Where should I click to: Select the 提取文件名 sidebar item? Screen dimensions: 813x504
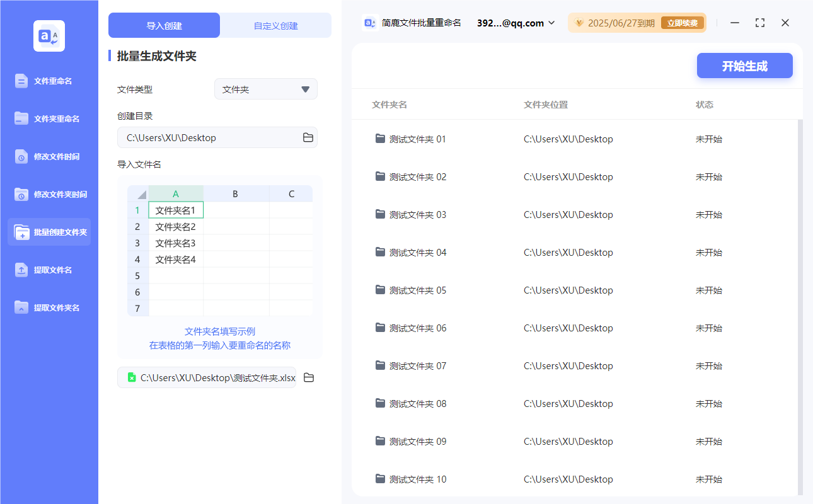[x=49, y=270]
